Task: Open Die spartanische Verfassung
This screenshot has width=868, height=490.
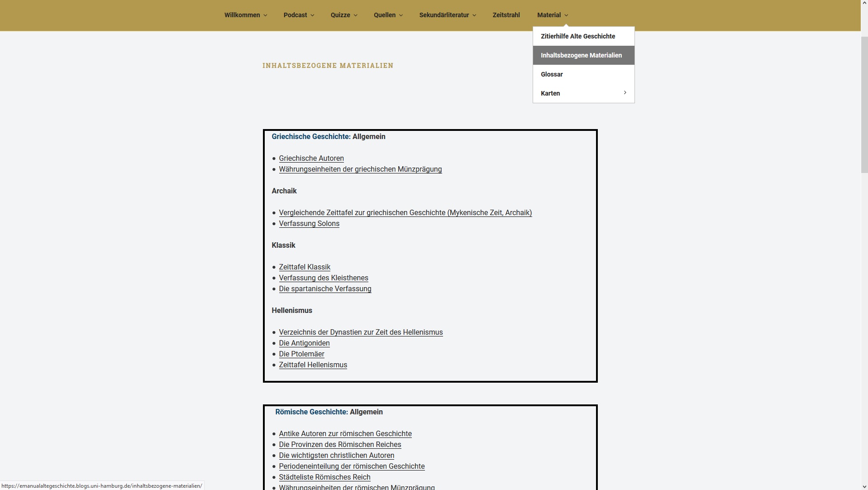Action: click(325, 289)
